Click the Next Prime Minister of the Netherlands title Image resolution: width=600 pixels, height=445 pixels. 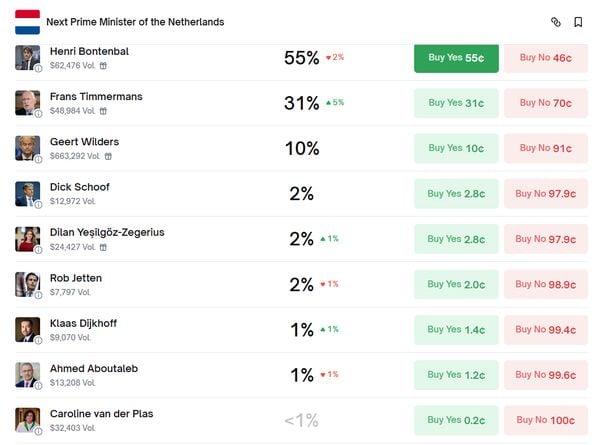click(135, 22)
